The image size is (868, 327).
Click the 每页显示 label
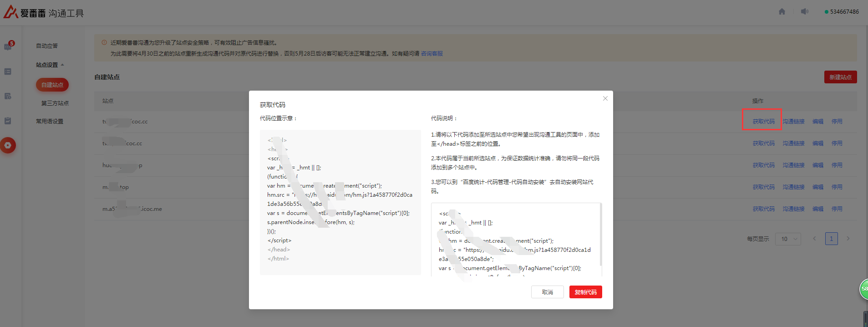click(x=758, y=239)
